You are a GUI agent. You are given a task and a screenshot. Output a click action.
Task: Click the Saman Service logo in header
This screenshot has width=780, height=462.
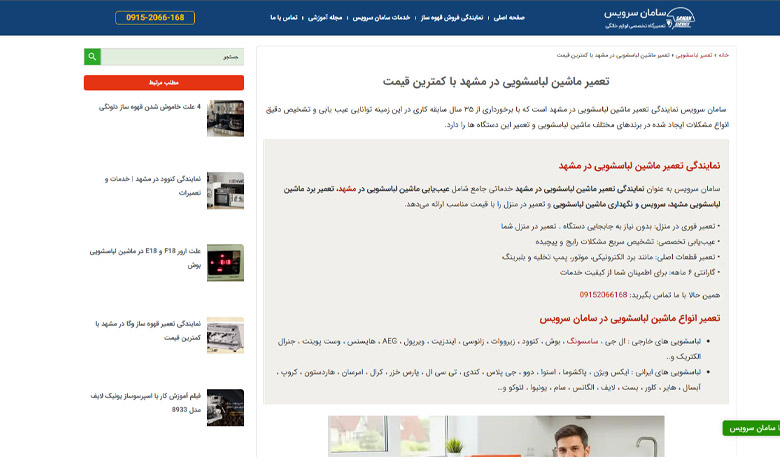649,18
